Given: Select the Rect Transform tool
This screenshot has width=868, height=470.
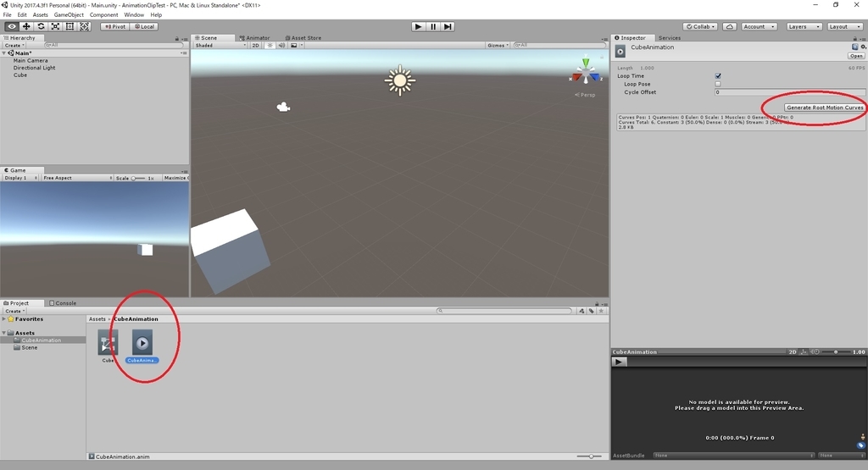Looking at the screenshot, I should pos(70,26).
